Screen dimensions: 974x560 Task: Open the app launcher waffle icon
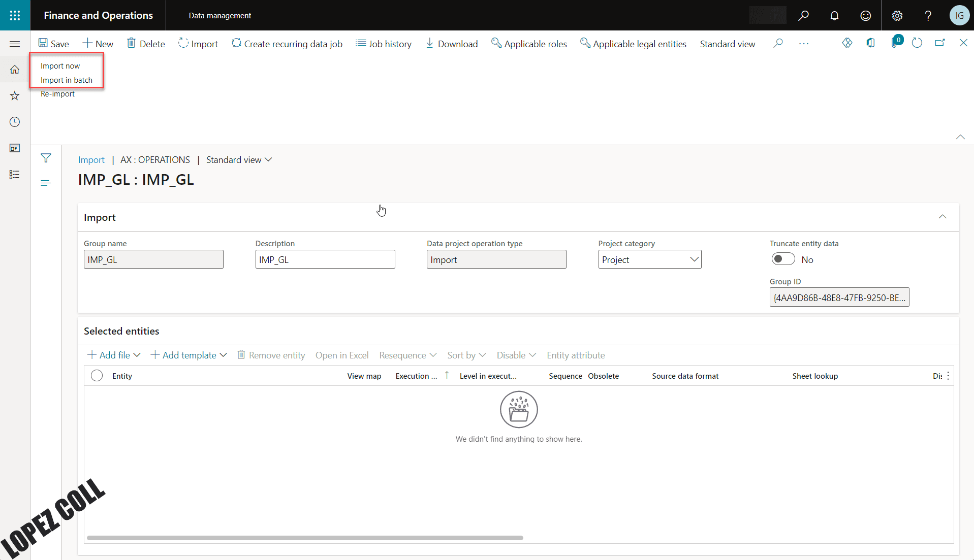[15, 15]
